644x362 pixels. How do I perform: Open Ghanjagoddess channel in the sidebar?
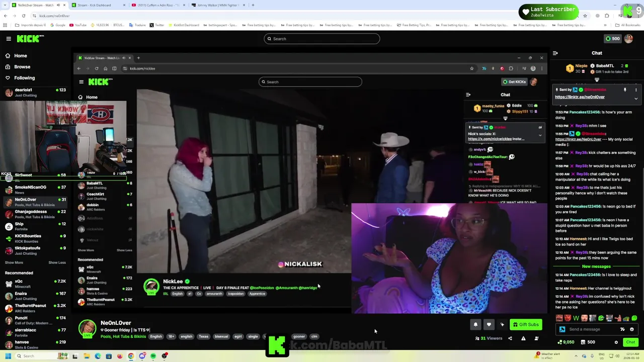point(34,214)
